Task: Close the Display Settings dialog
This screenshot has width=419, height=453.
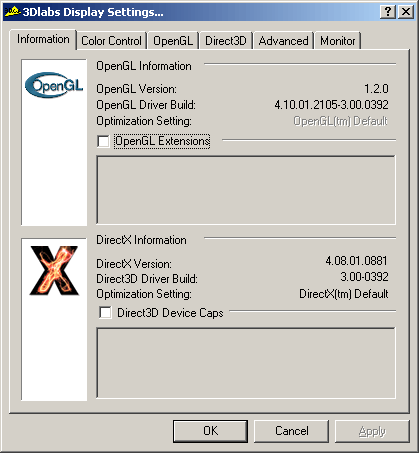Action: (x=406, y=12)
